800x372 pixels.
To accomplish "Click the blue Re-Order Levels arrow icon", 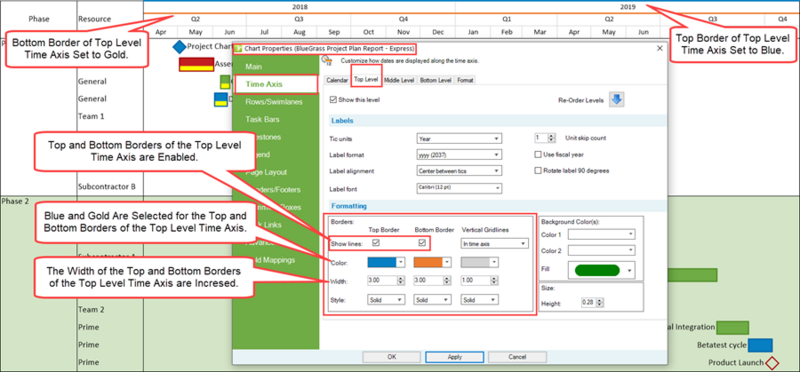I will 617,100.
